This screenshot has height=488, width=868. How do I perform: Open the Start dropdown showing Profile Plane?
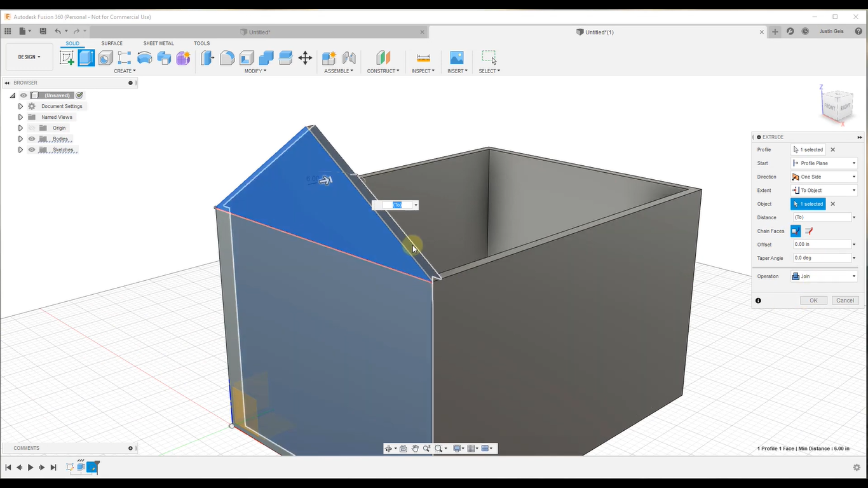(824, 163)
